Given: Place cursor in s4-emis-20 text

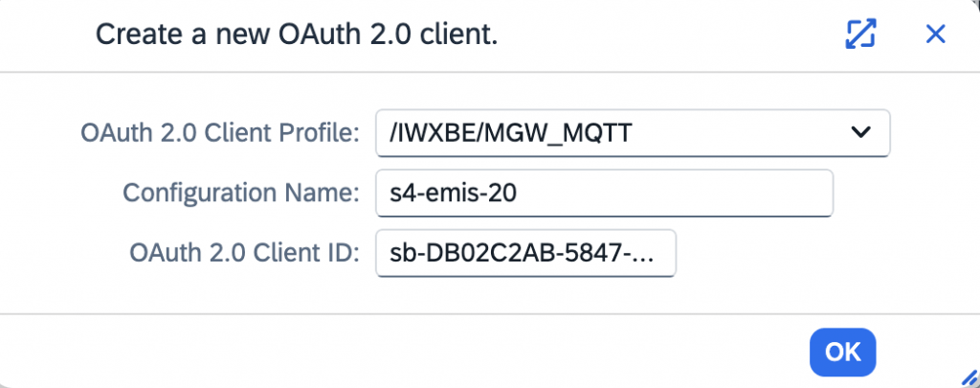Looking at the screenshot, I should click(453, 194).
